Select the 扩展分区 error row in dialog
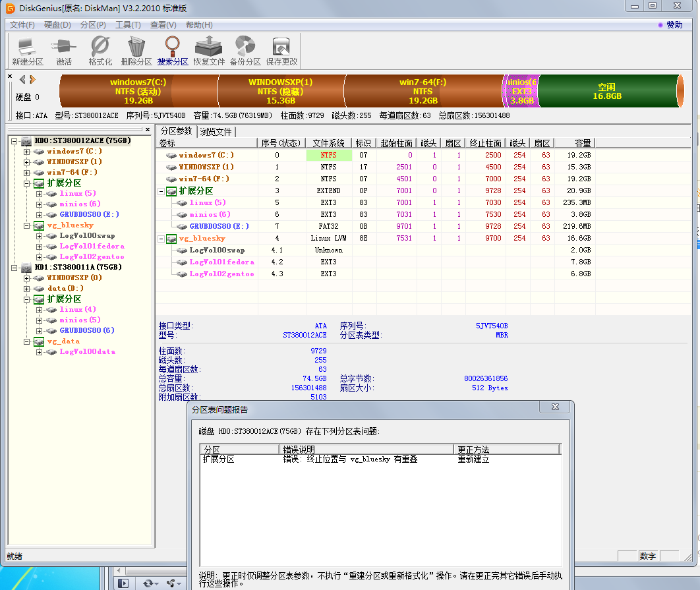This screenshot has height=590, width=700. pyautogui.click(x=380, y=459)
